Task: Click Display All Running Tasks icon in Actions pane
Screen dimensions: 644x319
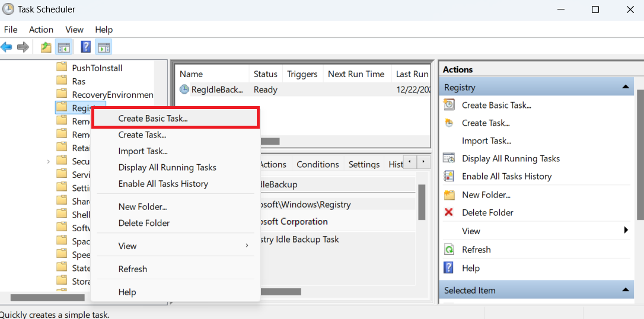Action: tap(449, 158)
